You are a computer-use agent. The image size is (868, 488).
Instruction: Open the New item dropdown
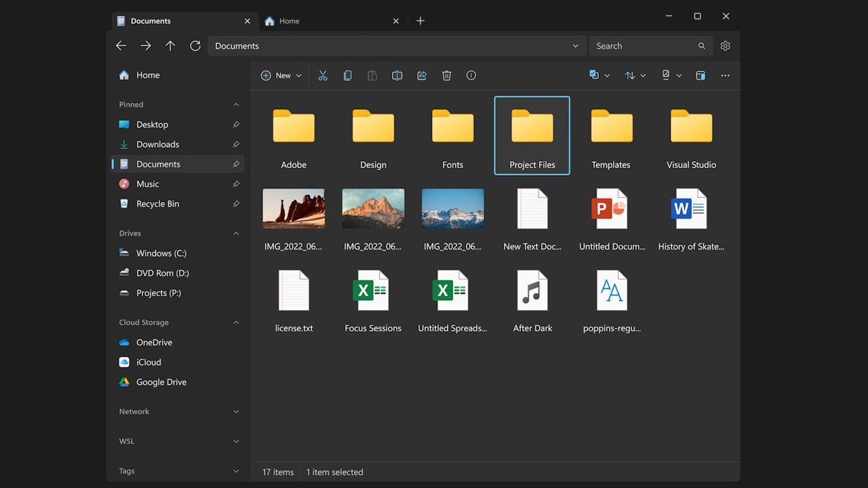point(281,75)
